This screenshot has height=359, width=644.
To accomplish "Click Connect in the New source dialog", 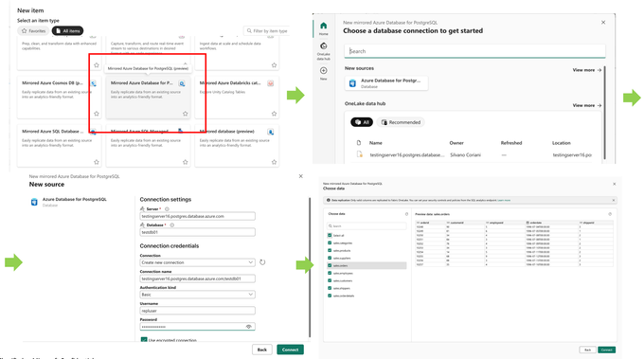I will (x=291, y=350).
